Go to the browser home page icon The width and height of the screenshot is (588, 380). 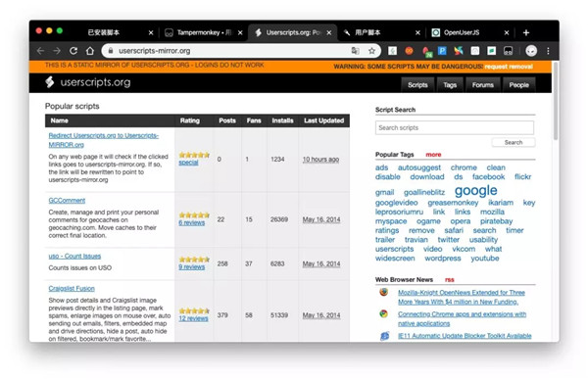[90, 51]
